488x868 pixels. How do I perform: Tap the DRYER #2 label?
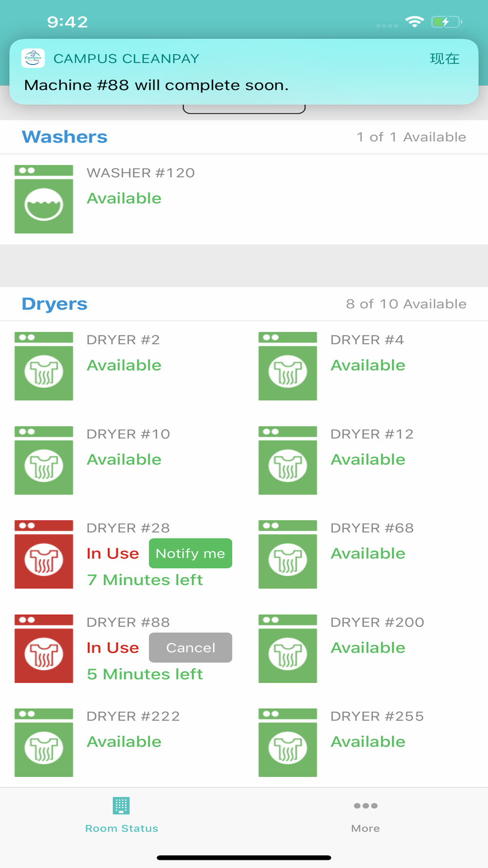(123, 340)
